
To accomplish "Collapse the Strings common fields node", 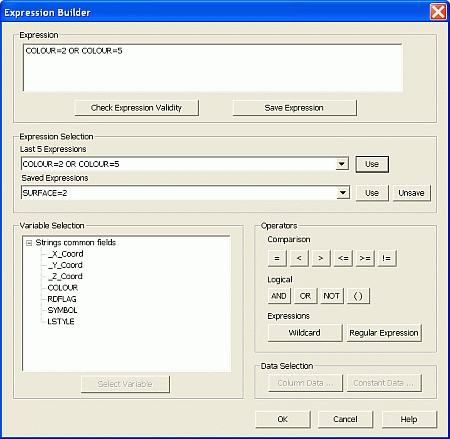I will (x=29, y=243).
